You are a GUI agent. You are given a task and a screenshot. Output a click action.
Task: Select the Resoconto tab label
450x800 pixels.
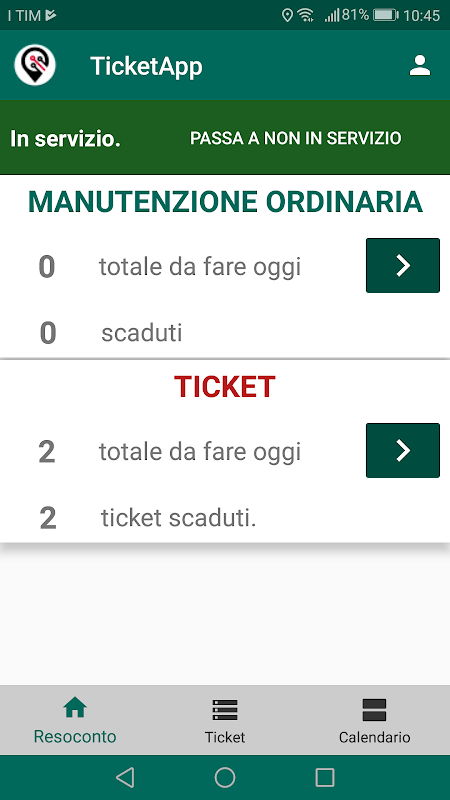tap(75, 737)
